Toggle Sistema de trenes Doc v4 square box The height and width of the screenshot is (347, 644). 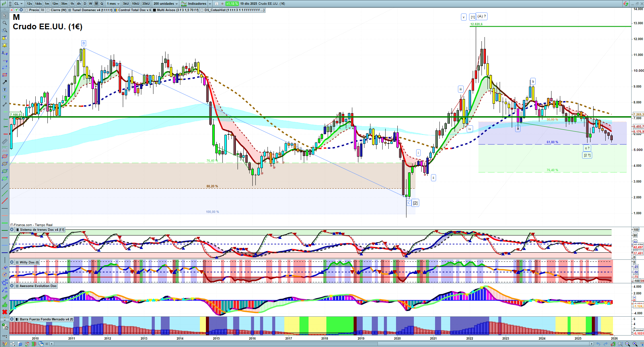tap(17, 230)
